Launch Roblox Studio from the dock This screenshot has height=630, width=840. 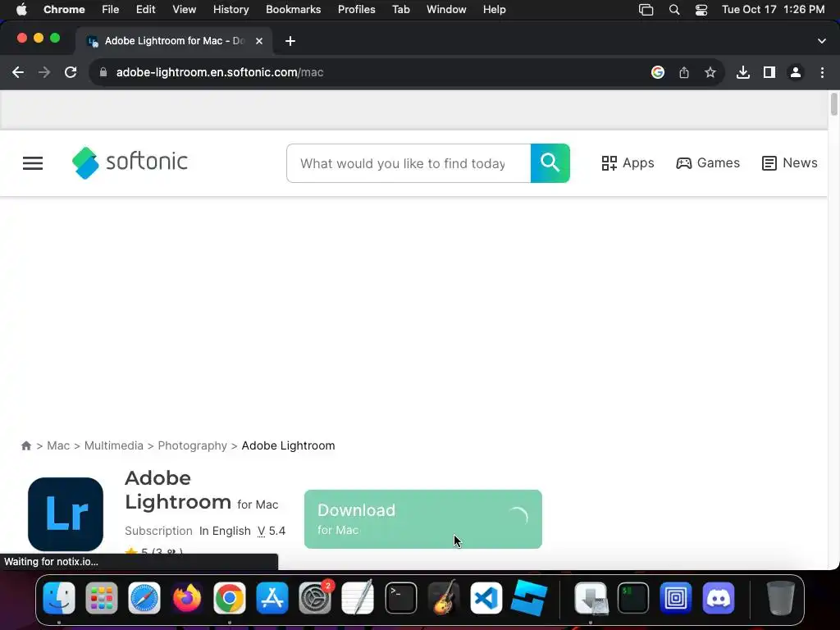pos(529,597)
